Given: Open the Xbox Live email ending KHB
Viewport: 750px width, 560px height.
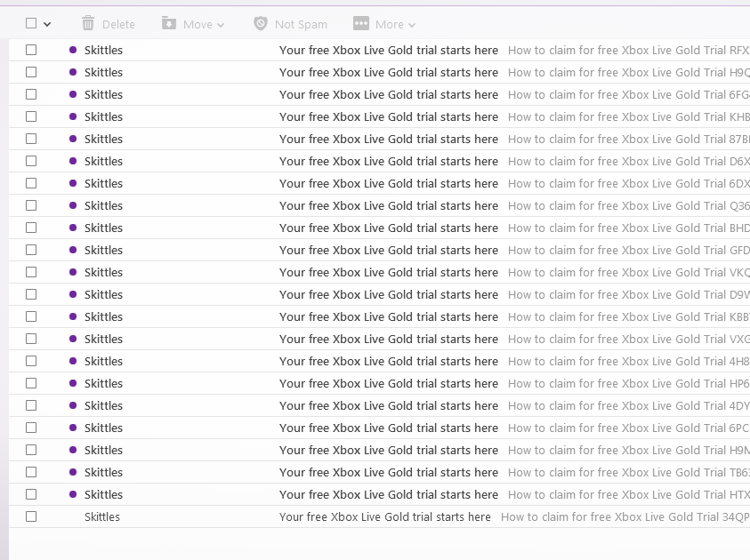Looking at the screenshot, I should click(x=388, y=116).
